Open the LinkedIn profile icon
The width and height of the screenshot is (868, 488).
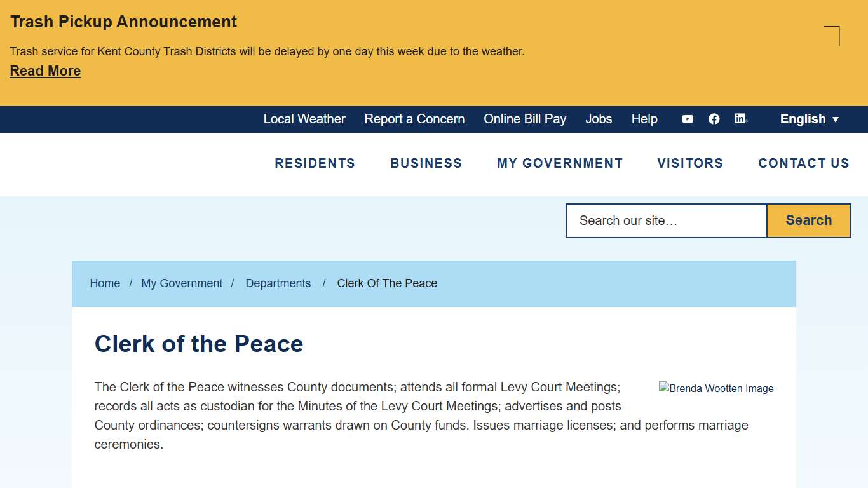tap(740, 119)
